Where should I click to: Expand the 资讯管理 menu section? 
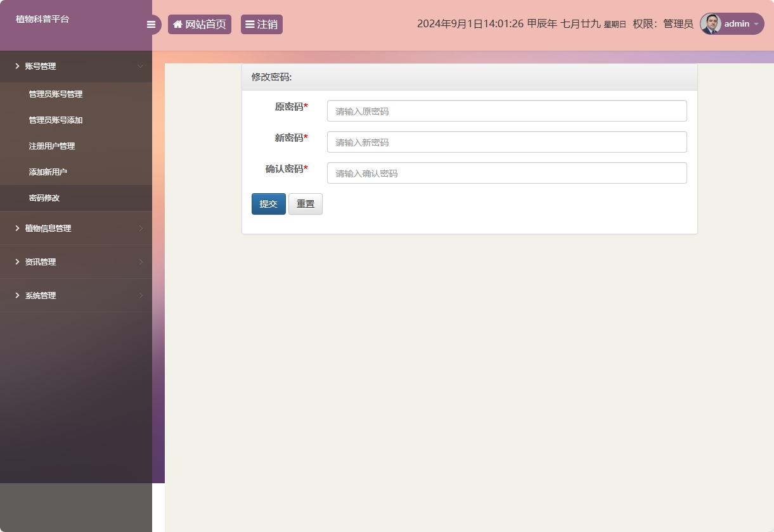tap(76, 262)
